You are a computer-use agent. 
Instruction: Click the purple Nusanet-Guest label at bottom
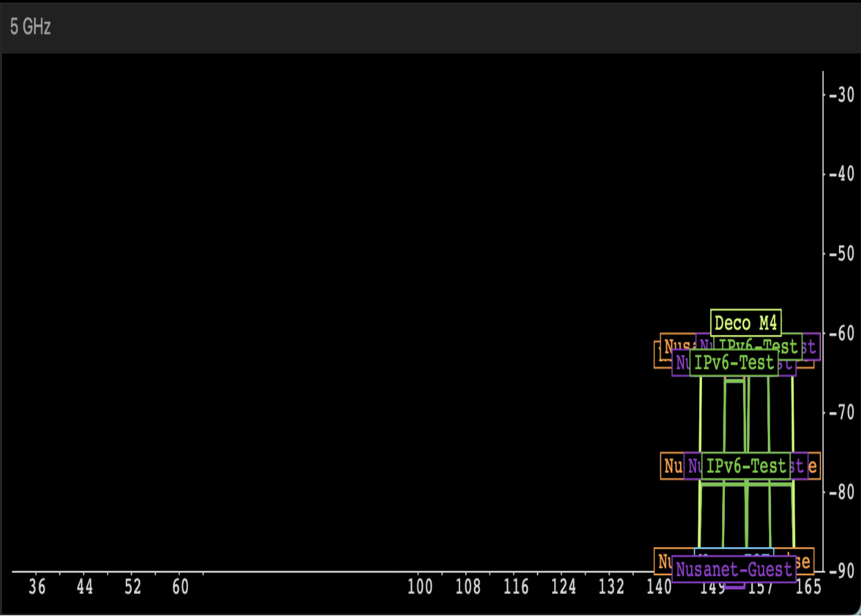tap(733, 570)
